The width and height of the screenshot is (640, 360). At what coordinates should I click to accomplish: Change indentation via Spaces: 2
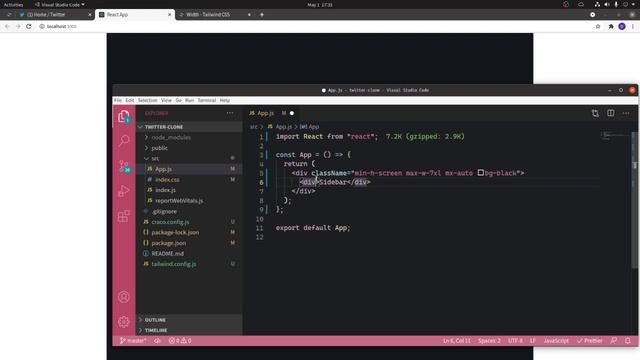(489, 340)
